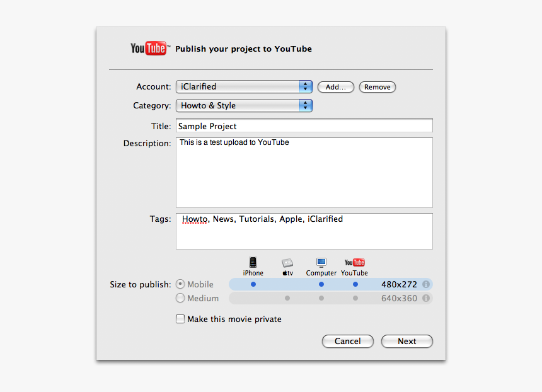542x392 pixels.
Task: Click the Add button next to Account
Action: coord(335,87)
